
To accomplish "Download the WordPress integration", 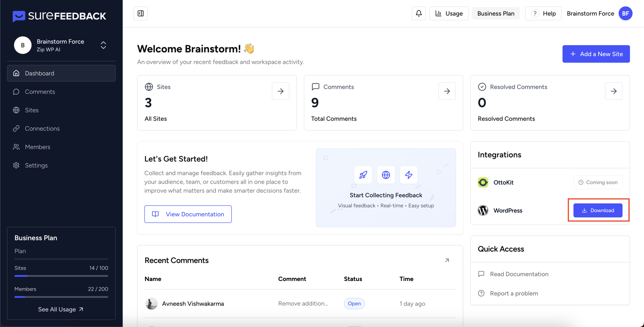I will (598, 210).
